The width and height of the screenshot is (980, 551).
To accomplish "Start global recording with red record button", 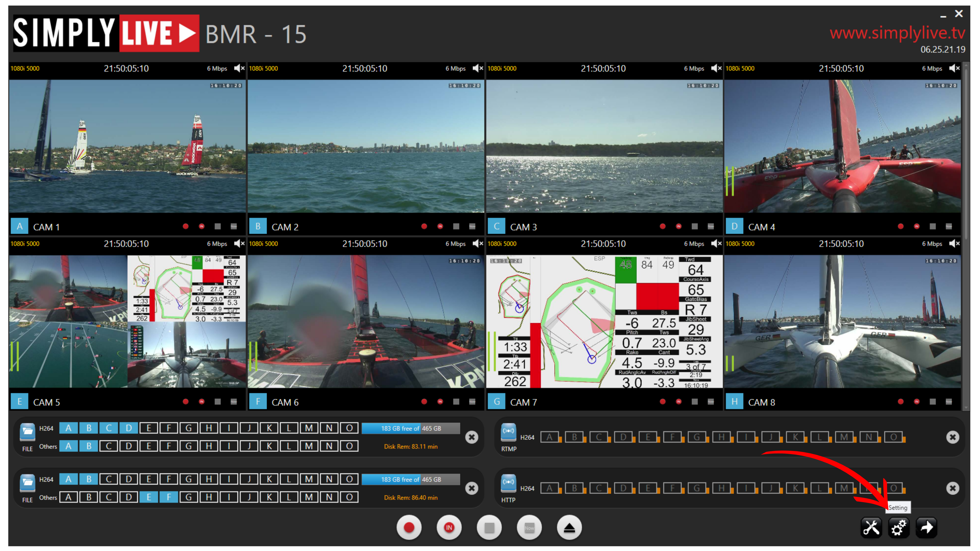I will point(409,528).
